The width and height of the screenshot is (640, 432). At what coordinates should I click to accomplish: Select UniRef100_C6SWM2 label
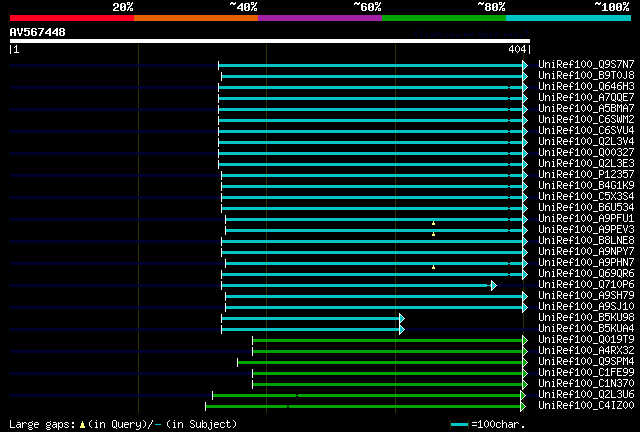(x=586, y=119)
